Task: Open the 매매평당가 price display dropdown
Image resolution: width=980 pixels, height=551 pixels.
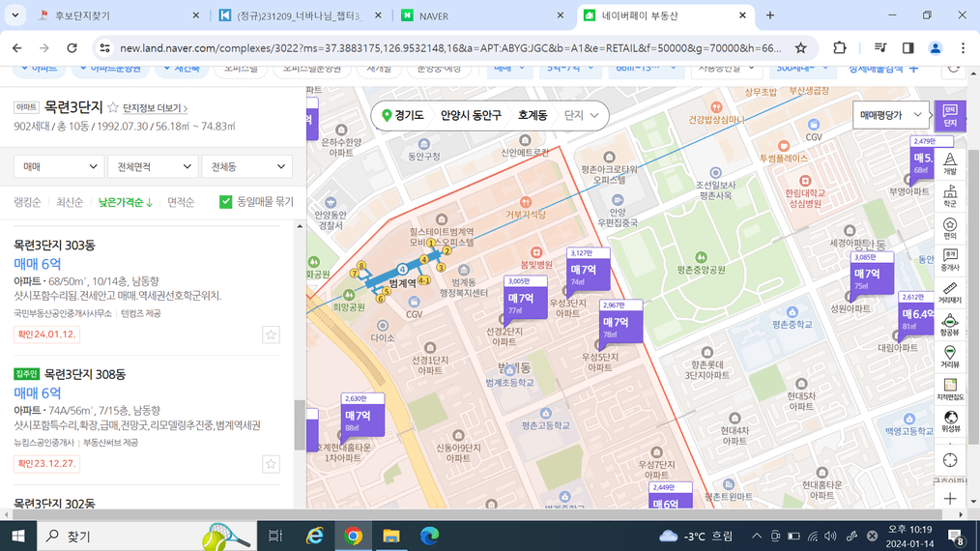Action: pyautogui.click(x=890, y=115)
